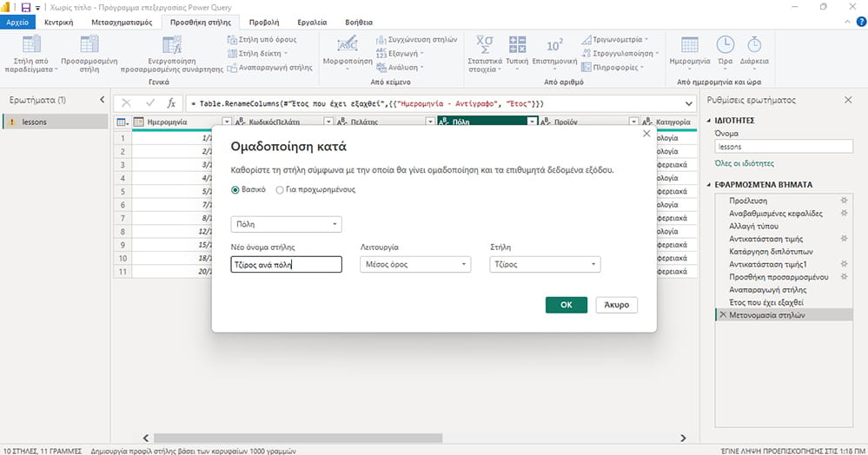This screenshot has height=455, width=868.
Task: Open Όλες οι ιδιότητες link
Action: (x=745, y=163)
